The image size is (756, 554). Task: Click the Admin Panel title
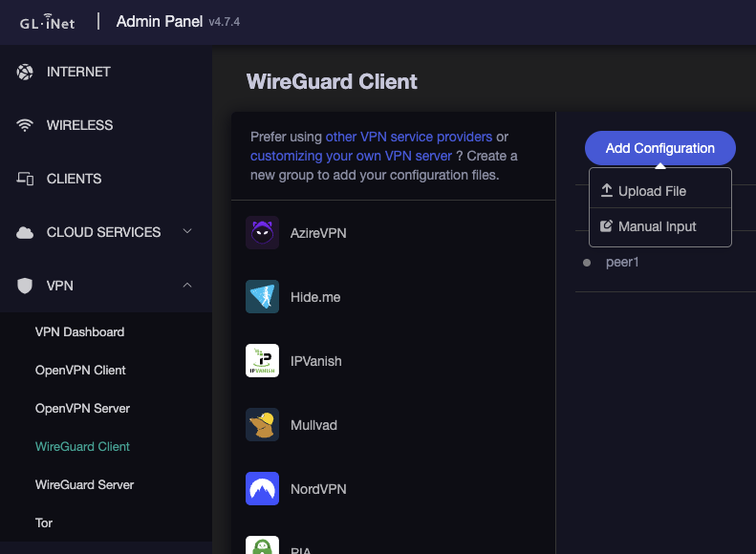click(x=160, y=21)
